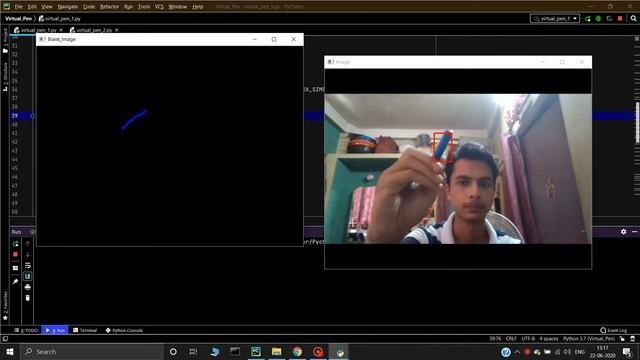
Task: Click the toolbar Run button
Action: coord(587,18)
